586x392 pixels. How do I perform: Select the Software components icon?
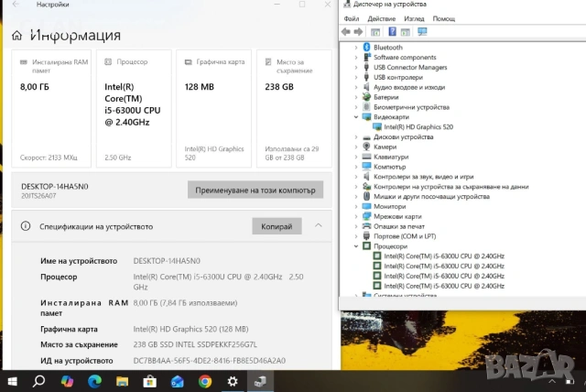tap(366, 57)
